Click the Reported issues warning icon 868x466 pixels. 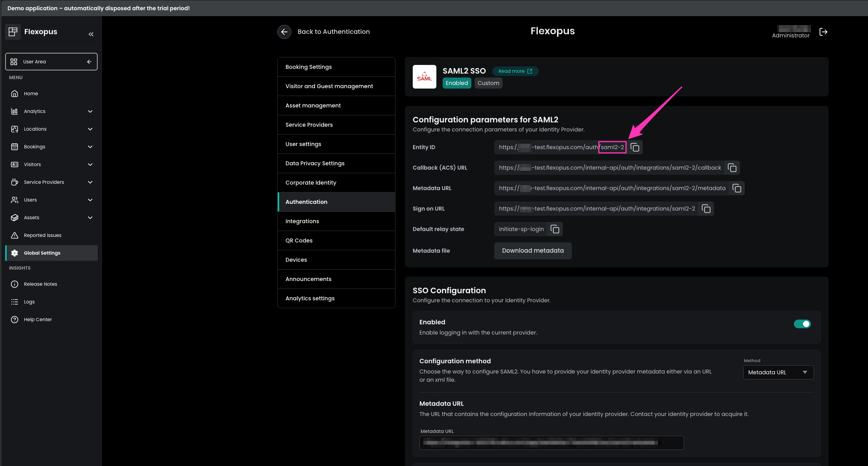pos(15,235)
